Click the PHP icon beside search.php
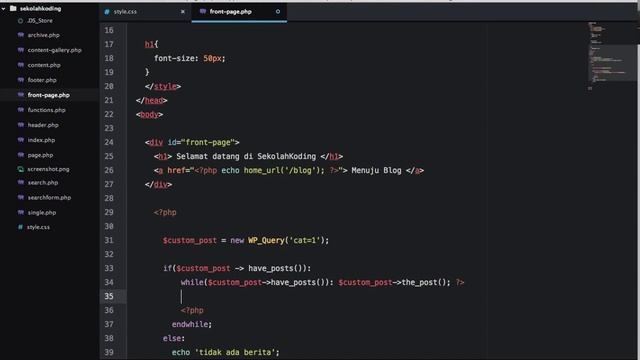640x360 pixels. click(x=21, y=182)
